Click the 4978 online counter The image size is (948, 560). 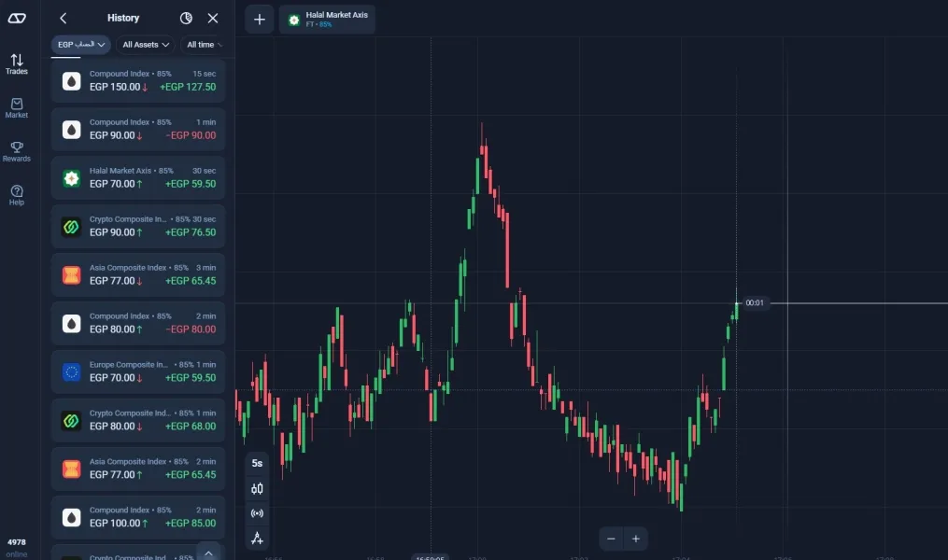(16, 548)
